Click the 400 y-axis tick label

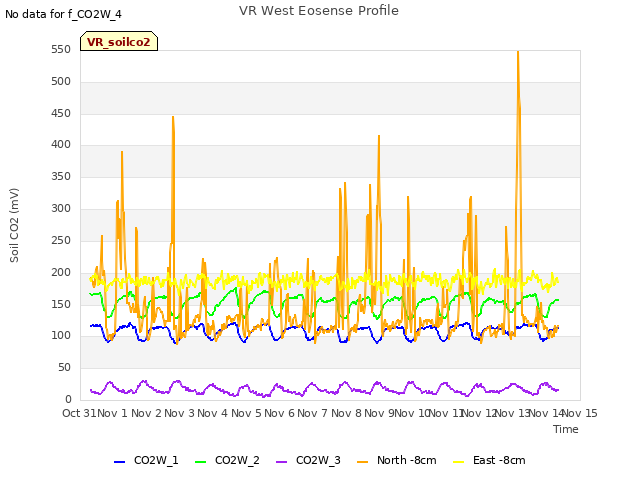pyautogui.click(x=61, y=145)
